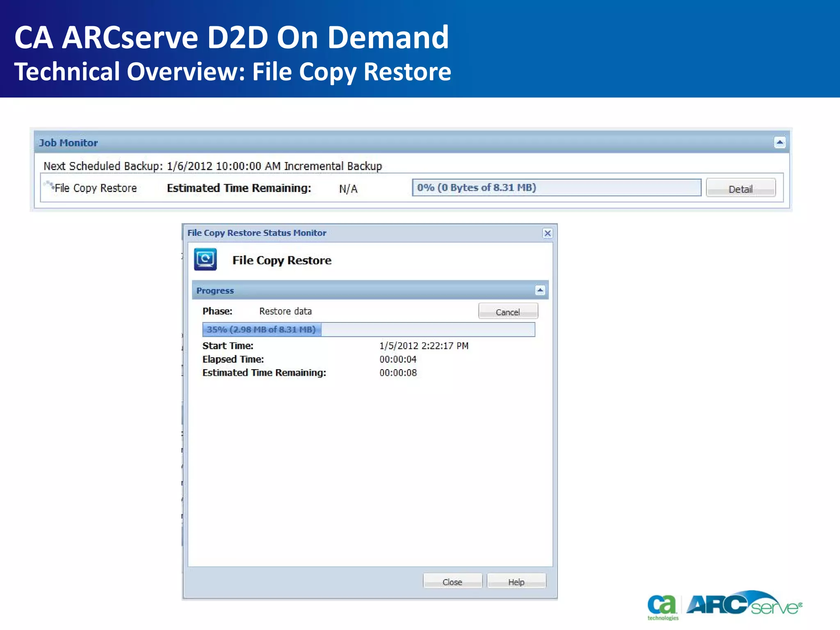Screen dimensions: 840x630
Task: Click the CA ARCserve logo
Action: [x=724, y=605]
